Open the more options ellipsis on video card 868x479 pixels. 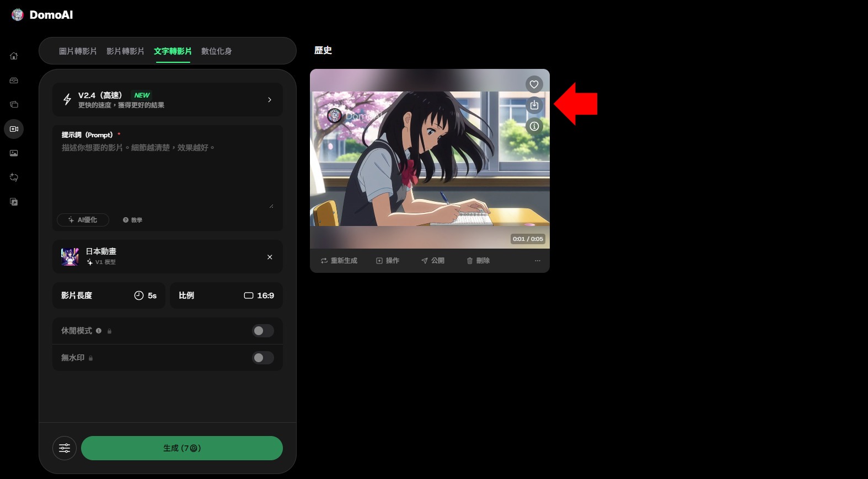point(538,261)
